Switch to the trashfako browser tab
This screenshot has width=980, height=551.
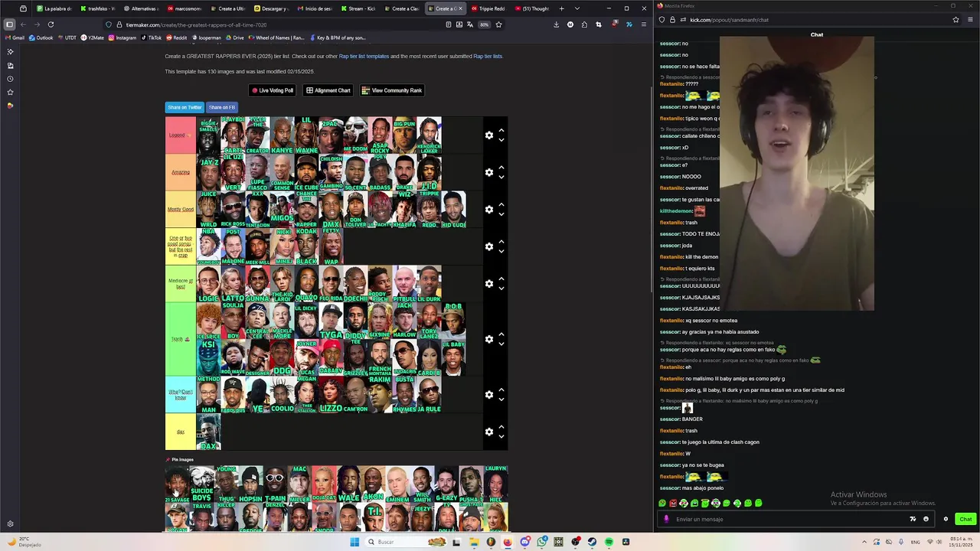point(97,8)
